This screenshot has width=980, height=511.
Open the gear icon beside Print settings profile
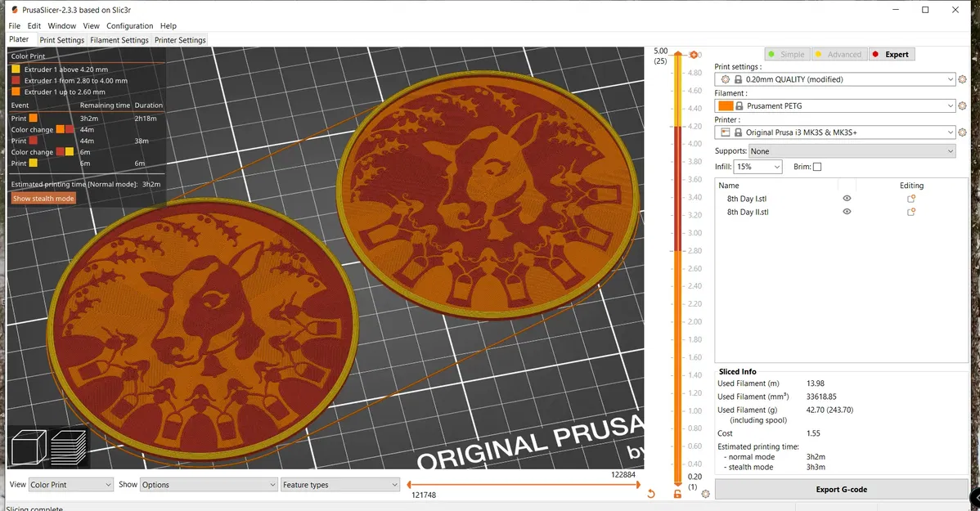click(x=963, y=78)
